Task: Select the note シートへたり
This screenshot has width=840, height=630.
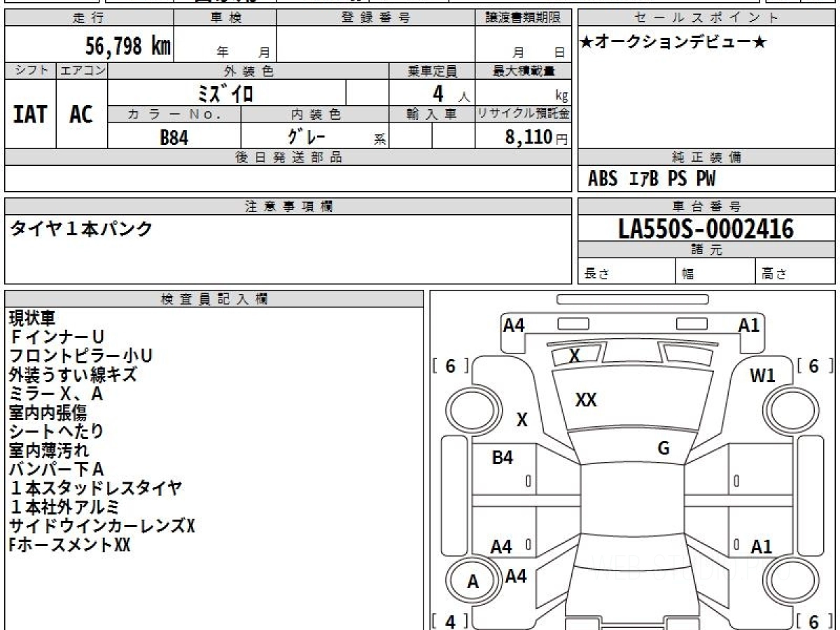Action: click(56, 431)
